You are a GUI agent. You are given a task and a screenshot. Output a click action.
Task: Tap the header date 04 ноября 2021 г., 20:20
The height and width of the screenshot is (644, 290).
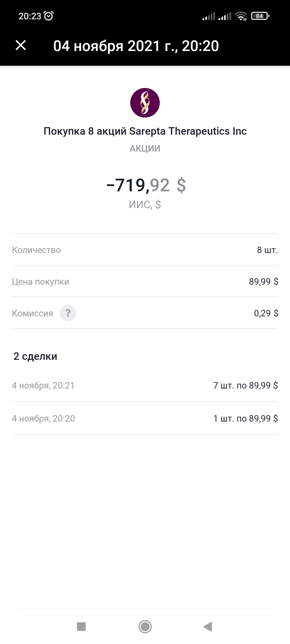(136, 46)
